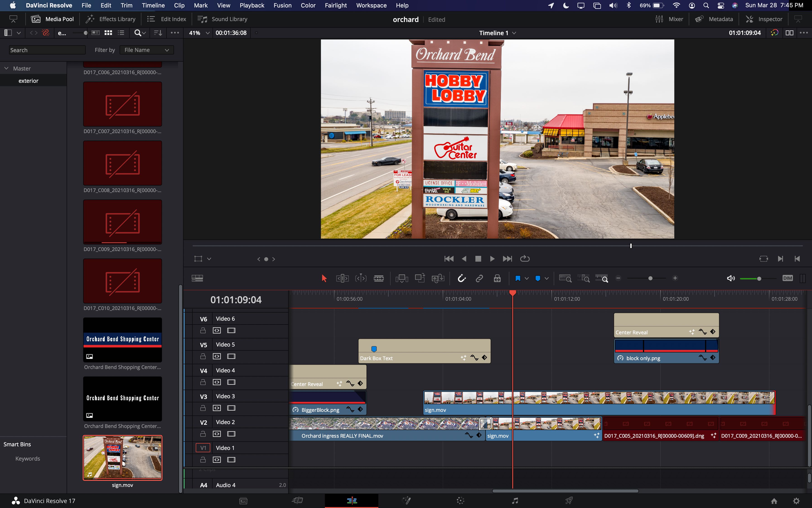The width and height of the screenshot is (812, 508).
Task: Click Custom Zoom icon
Action: (x=602, y=278)
